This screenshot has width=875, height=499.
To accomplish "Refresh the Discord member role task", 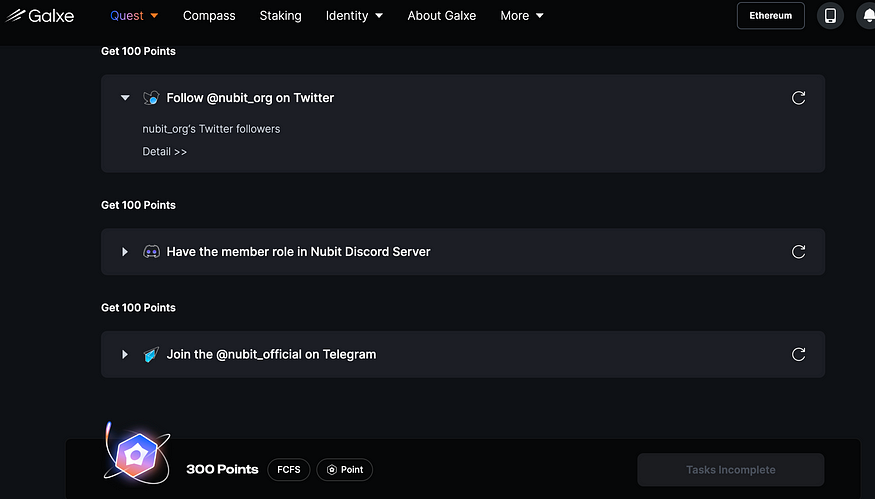I will 799,252.
